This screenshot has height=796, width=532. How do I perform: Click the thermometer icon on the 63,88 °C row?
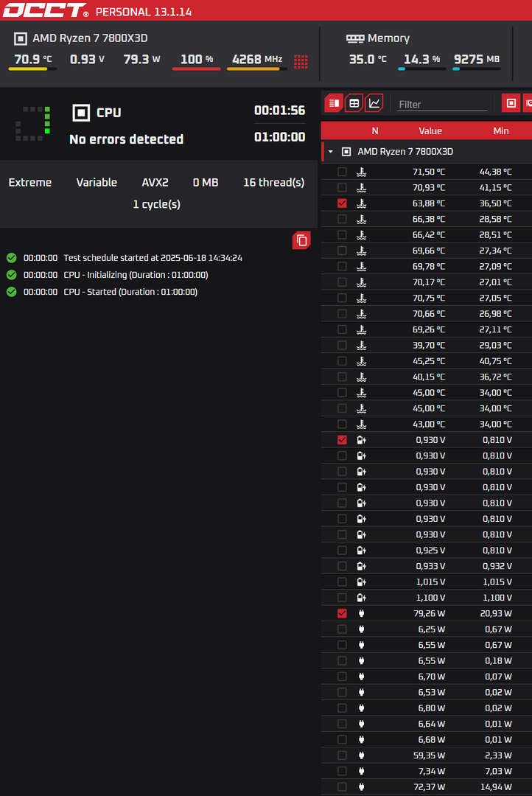click(362, 203)
